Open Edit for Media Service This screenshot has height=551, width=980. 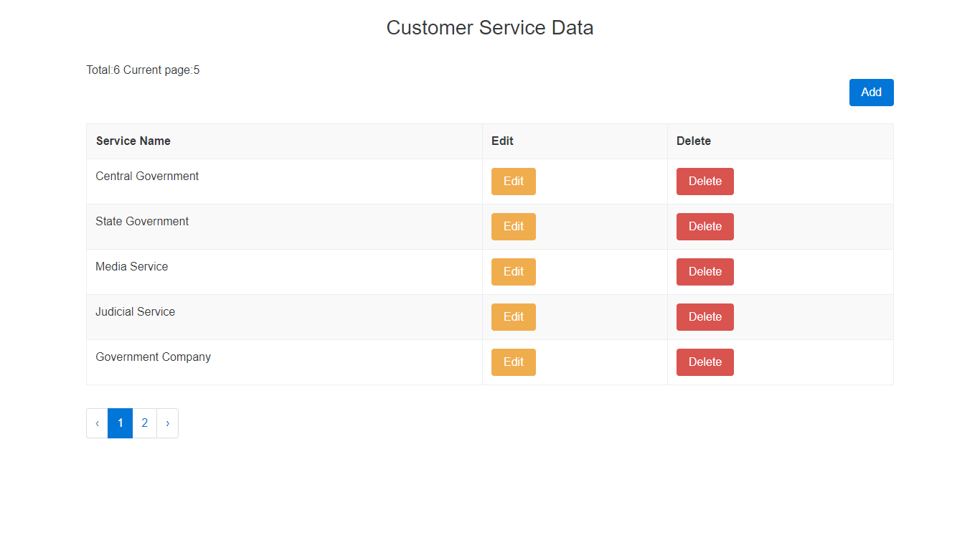[513, 272]
